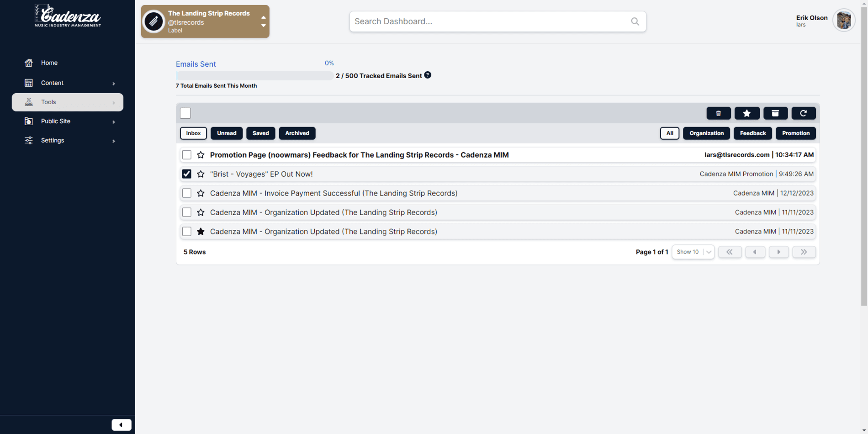
Task: Click the Public Site sidebar icon
Action: [x=29, y=121]
